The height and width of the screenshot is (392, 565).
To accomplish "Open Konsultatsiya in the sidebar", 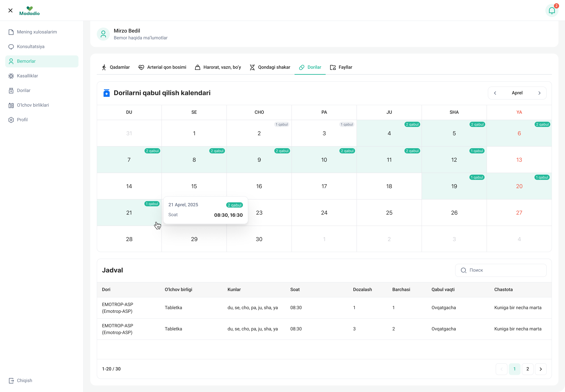I will (x=30, y=47).
